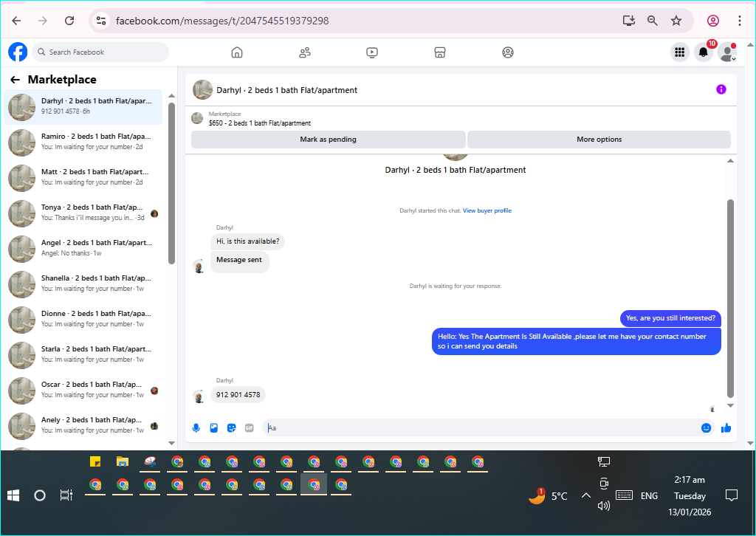The width and height of the screenshot is (756, 536).
Task: Click conversation list scroll-up arrow
Action: (171, 96)
